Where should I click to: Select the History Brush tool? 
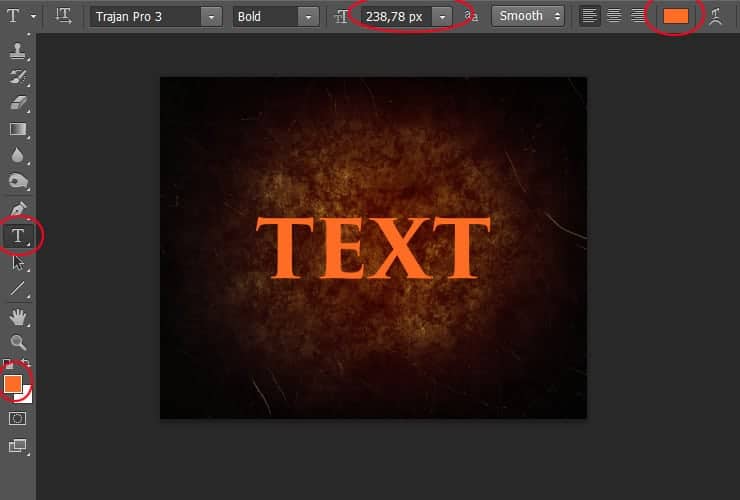[18, 76]
